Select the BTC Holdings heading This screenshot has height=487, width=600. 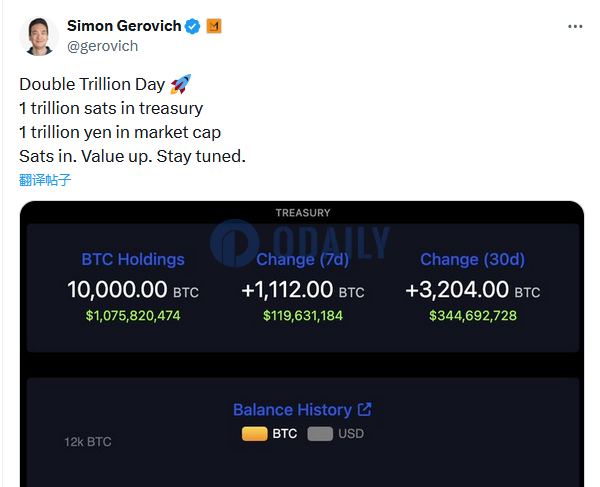[x=133, y=259]
